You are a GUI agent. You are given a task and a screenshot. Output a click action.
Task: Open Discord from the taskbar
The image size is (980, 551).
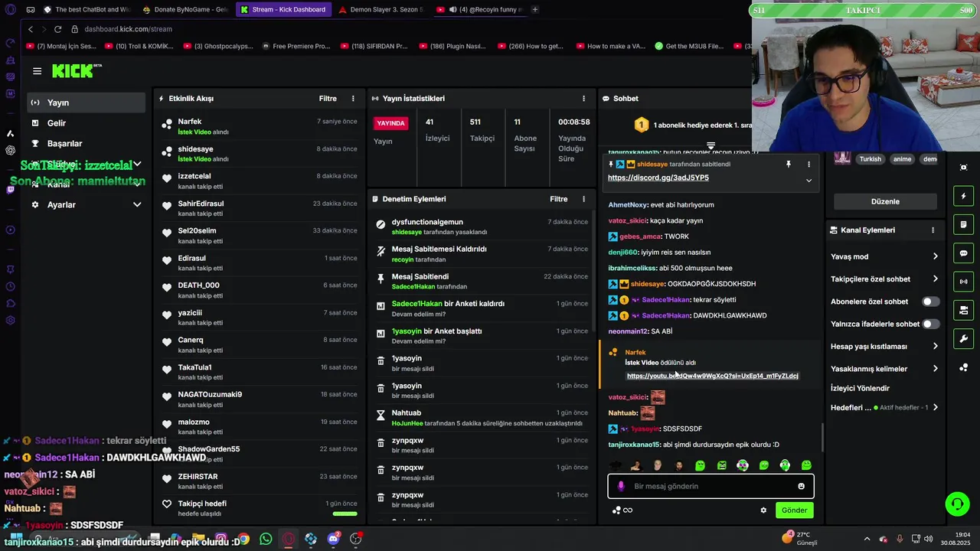click(x=333, y=539)
